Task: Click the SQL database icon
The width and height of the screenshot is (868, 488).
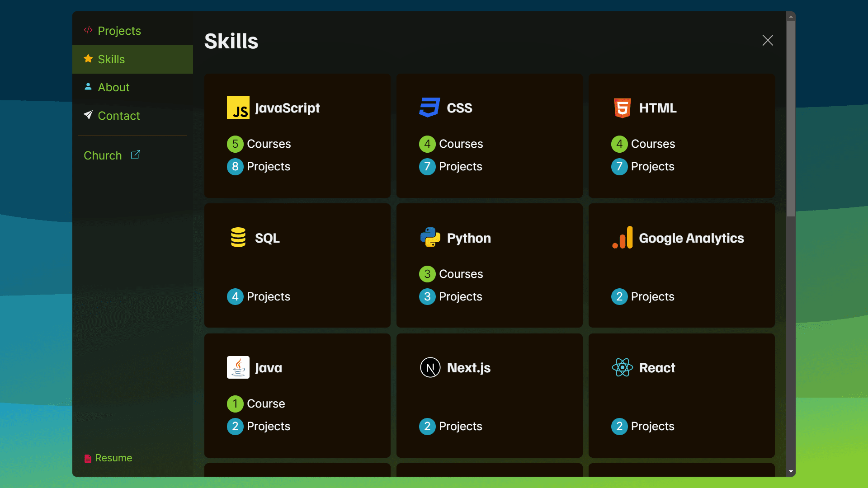Action: (238, 237)
